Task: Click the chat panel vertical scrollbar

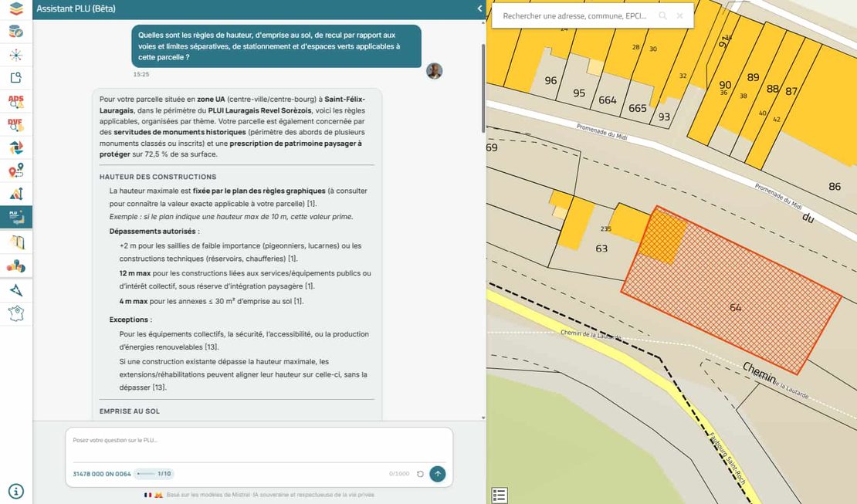Action: coord(483,87)
